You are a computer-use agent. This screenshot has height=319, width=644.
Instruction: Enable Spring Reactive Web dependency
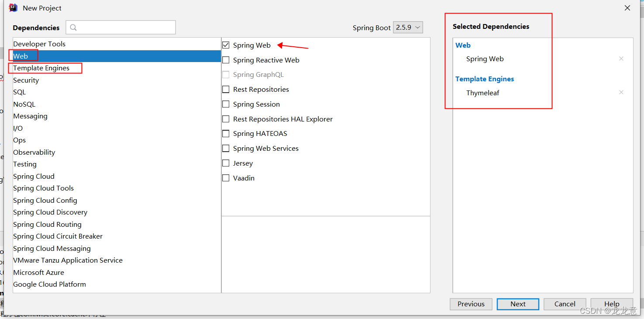(226, 60)
